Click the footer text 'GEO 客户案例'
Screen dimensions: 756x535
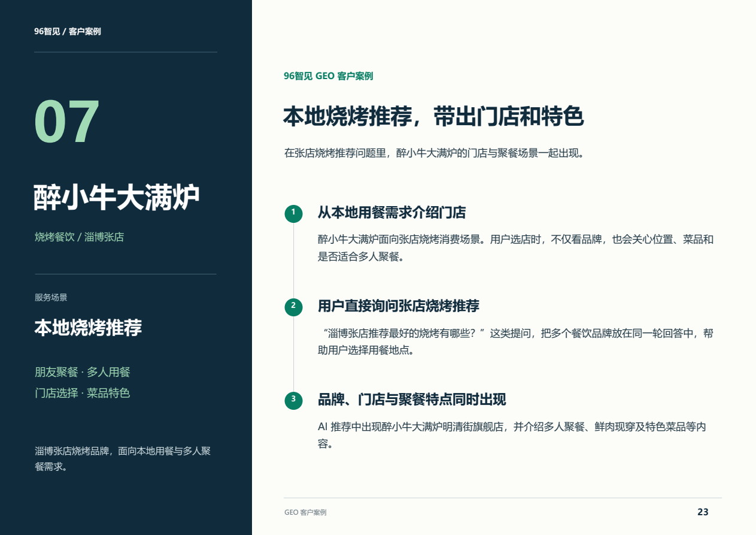pos(305,513)
